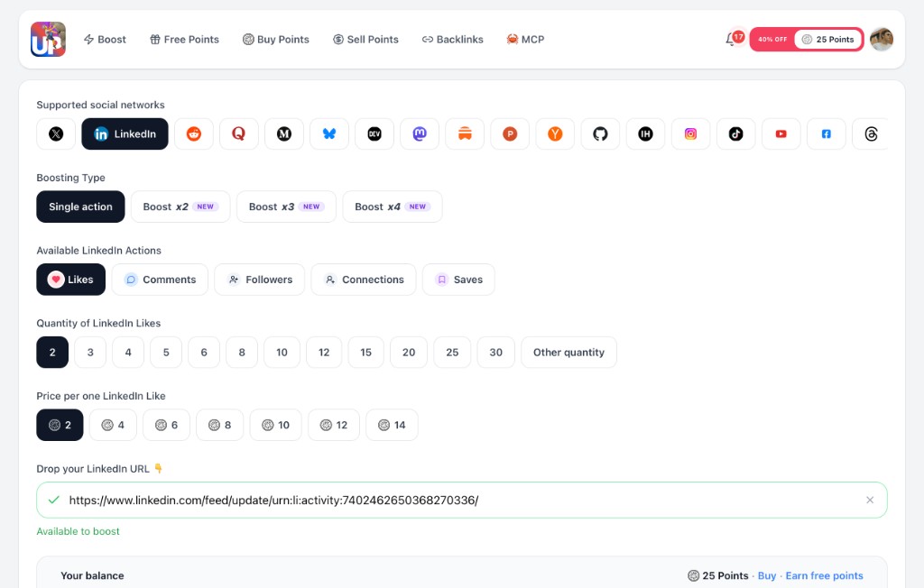This screenshot has width=924, height=588.
Task: Select the Substack network icon
Action: click(465, 133)
